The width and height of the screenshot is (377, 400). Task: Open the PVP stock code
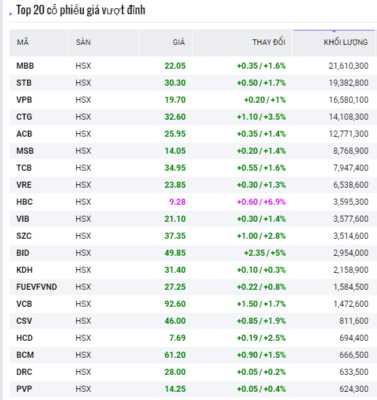coord(24,389)
